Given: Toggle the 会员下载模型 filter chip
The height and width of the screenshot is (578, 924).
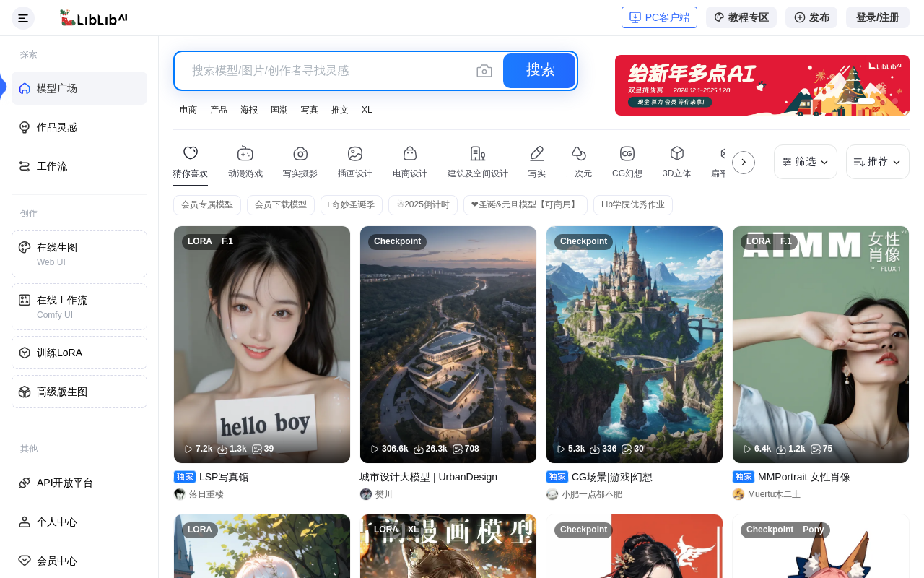Looking at the screenshot, I should (x=281, y=205).
